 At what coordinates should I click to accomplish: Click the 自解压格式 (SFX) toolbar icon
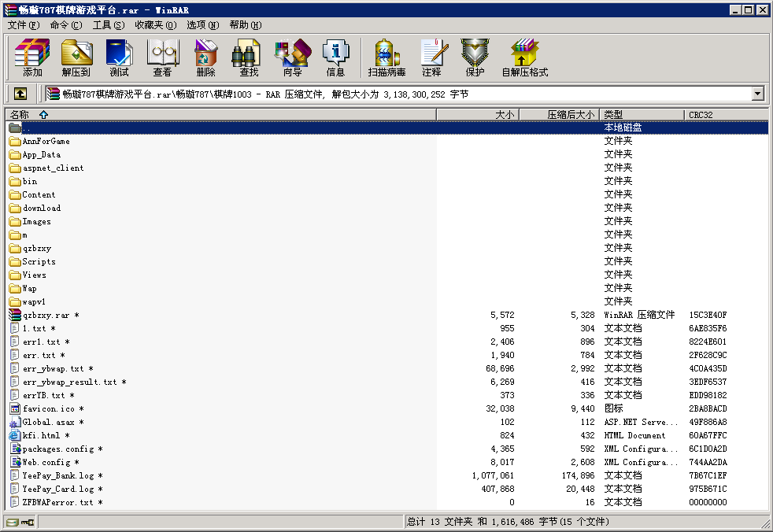[524, 58]
